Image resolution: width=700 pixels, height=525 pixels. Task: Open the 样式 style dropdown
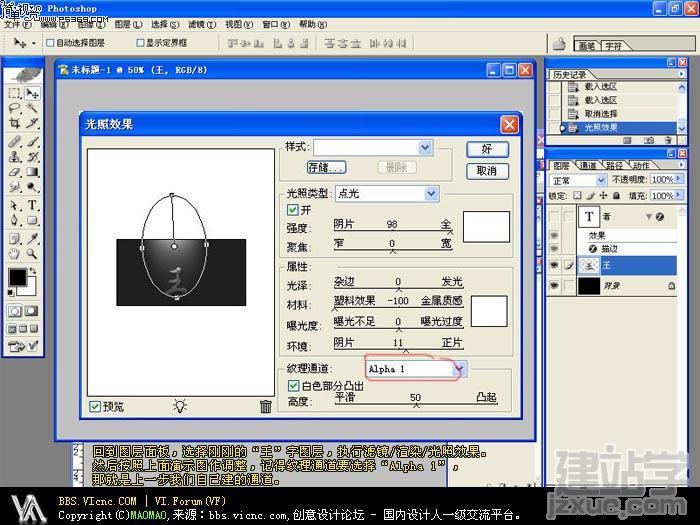pyautogui.click(x=425, y=147)
